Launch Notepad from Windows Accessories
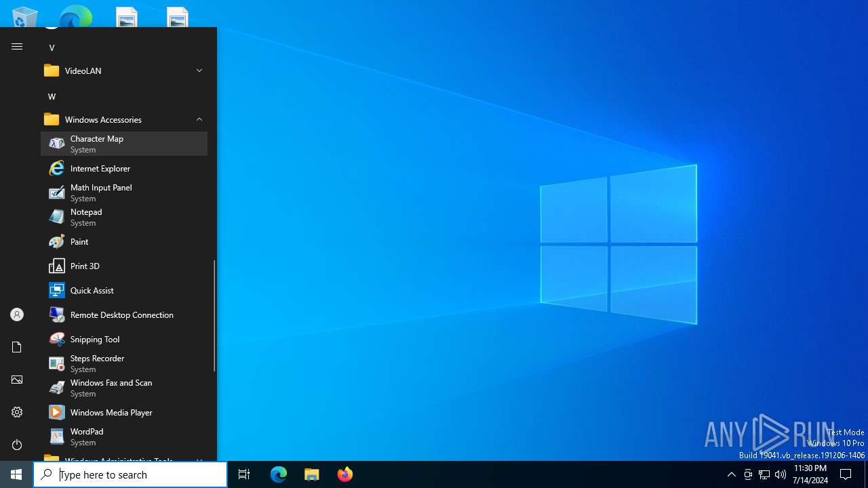The image size is (868, 488). pyautogui.click(x=124, y=217)
